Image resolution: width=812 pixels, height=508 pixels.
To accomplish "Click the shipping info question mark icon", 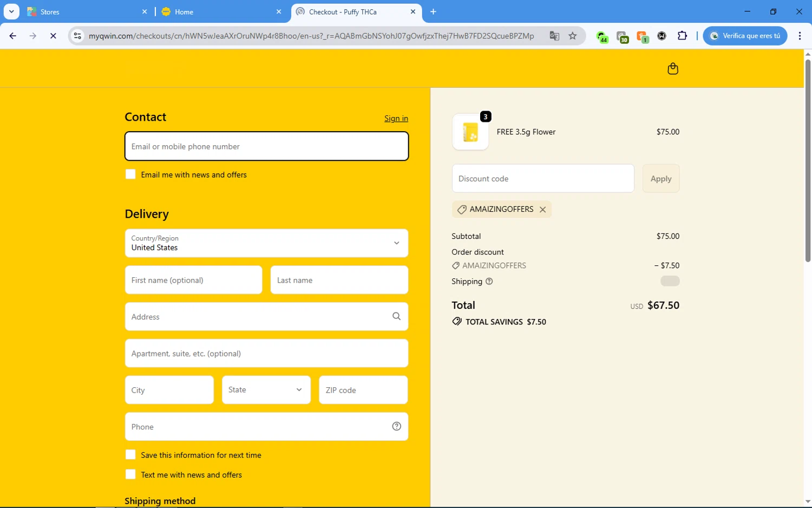I will [489, 282].
